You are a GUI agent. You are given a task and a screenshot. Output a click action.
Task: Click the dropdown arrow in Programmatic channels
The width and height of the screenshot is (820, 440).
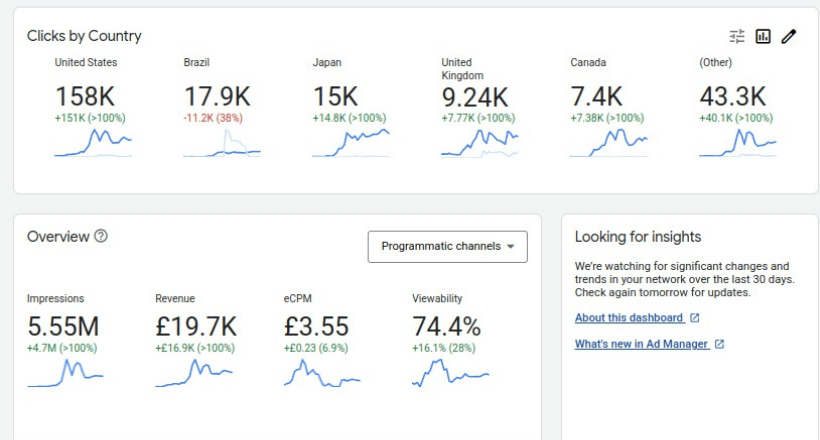click(511, 247)
